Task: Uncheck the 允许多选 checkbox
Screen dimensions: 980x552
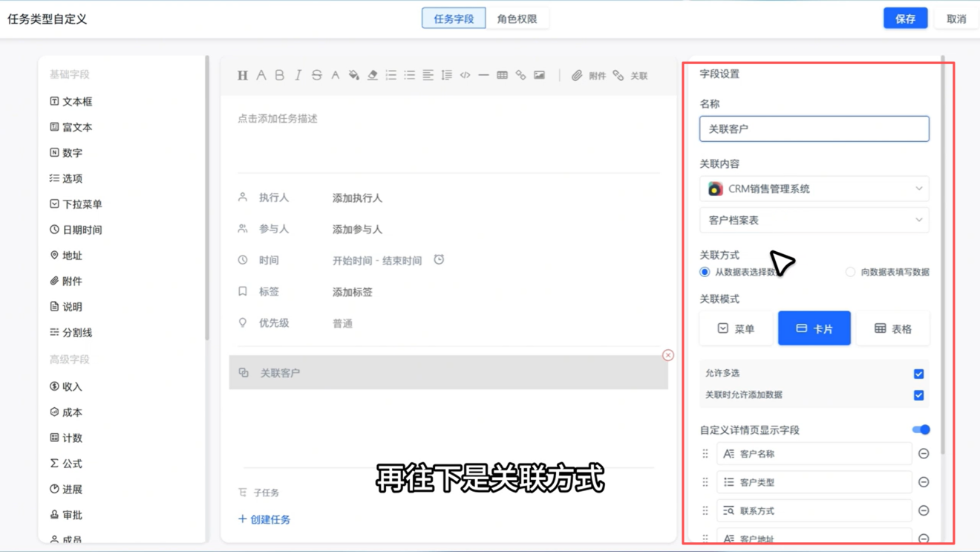Action: pos(918,374)
